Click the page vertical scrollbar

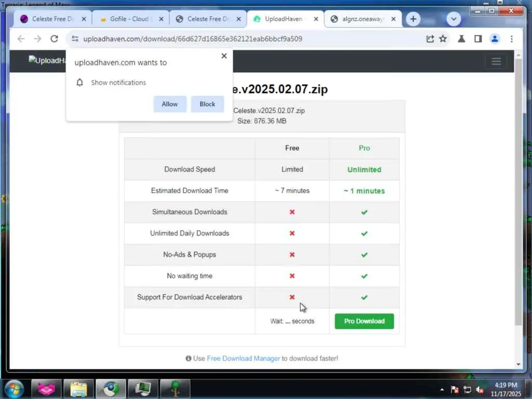point(518,192)
